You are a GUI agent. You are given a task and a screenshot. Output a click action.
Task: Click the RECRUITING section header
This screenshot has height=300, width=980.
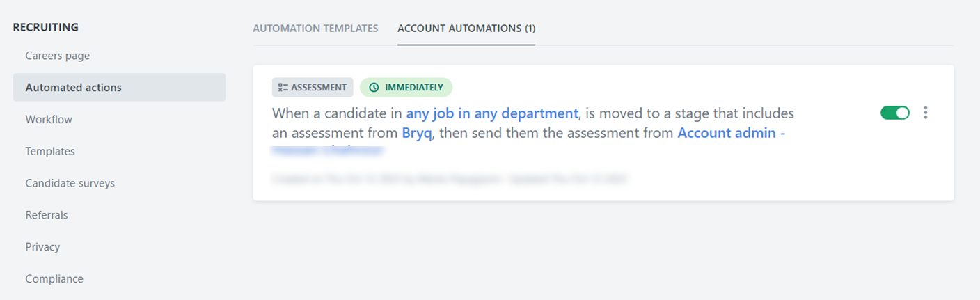pyautogui.click(x=46, y=28)
